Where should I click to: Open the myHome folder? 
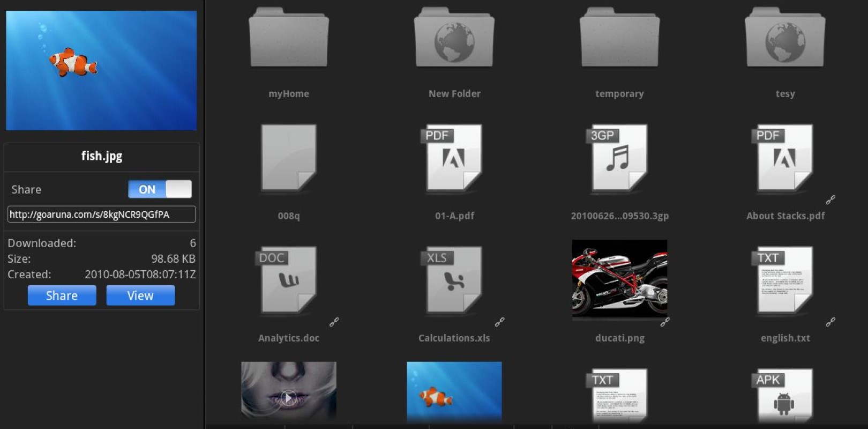point(289,39)
